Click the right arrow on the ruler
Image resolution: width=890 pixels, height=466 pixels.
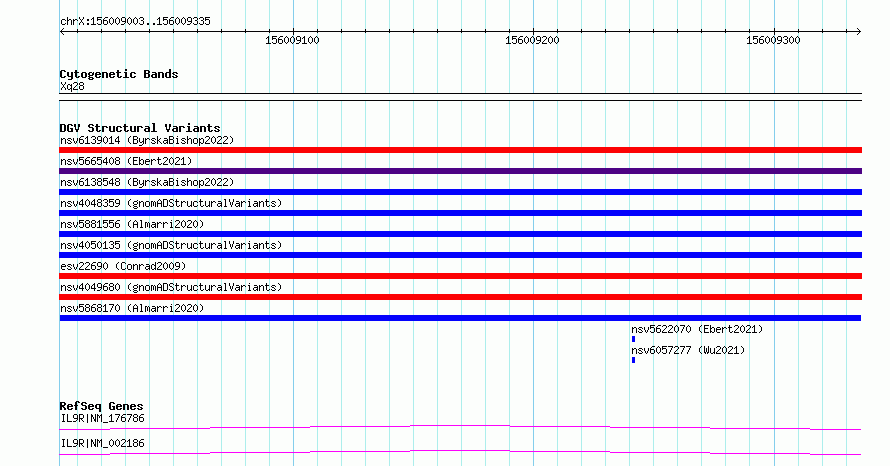point(858,31)
